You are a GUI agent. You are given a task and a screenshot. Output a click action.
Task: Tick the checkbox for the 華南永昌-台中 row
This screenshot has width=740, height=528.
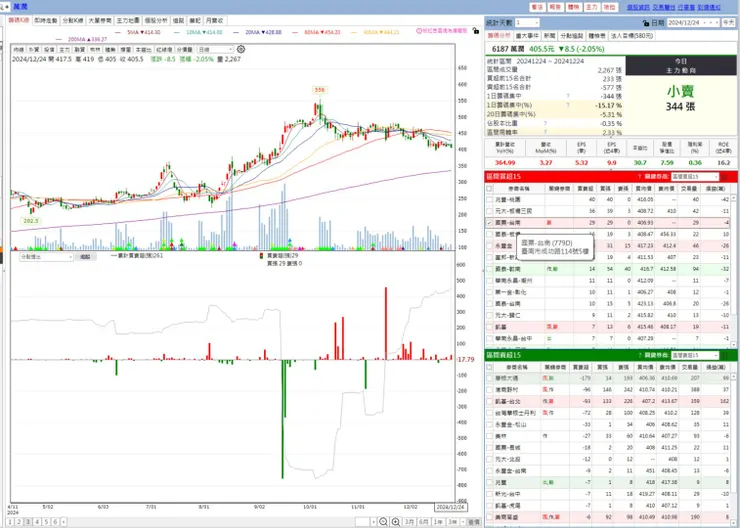[x=489, y=338]
